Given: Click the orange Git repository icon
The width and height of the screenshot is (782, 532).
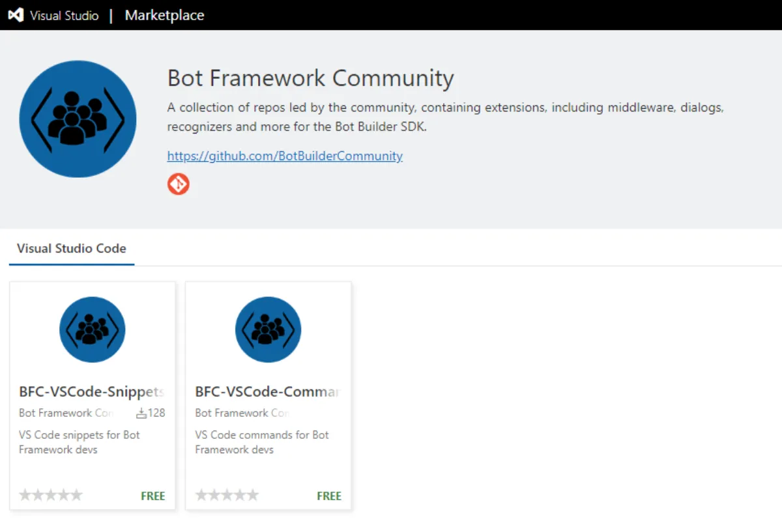Looking at the screenshot, I should click(178, 184).
